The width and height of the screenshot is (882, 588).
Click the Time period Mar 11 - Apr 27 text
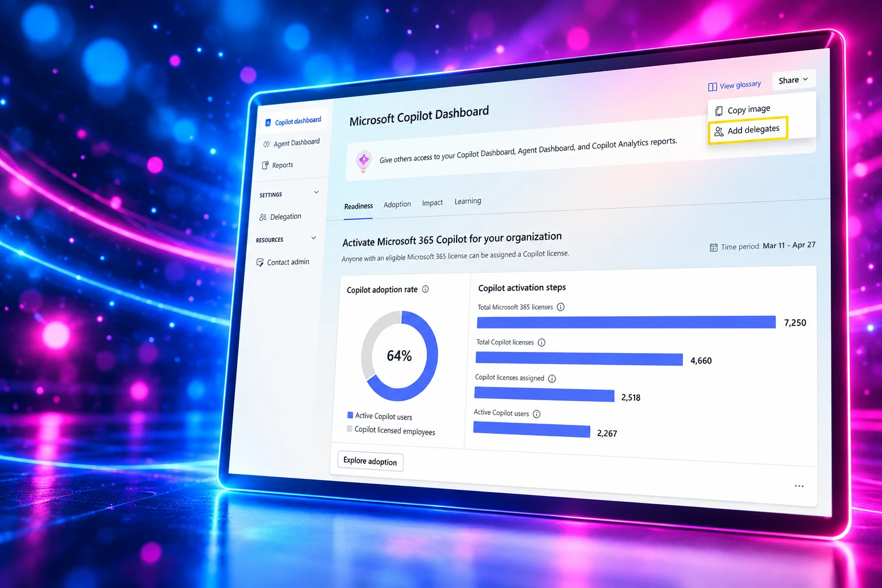pos(768,246)
